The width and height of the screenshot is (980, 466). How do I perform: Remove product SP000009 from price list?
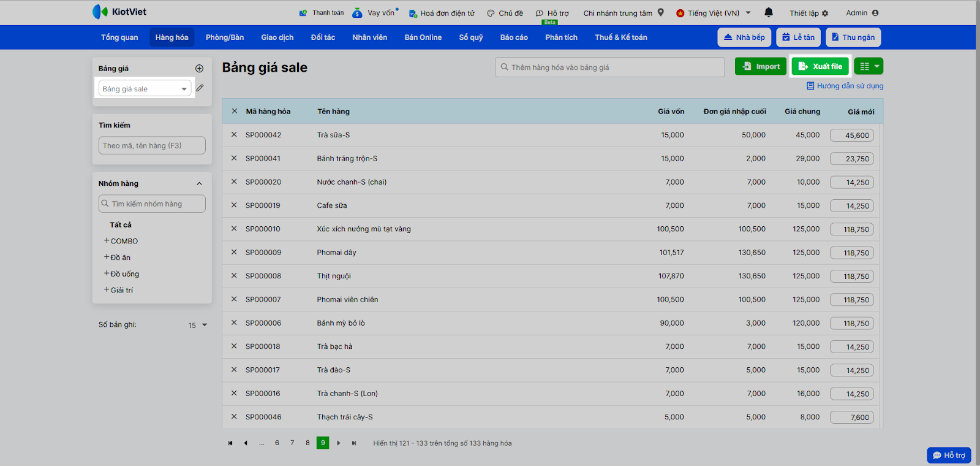coord(234,252)
